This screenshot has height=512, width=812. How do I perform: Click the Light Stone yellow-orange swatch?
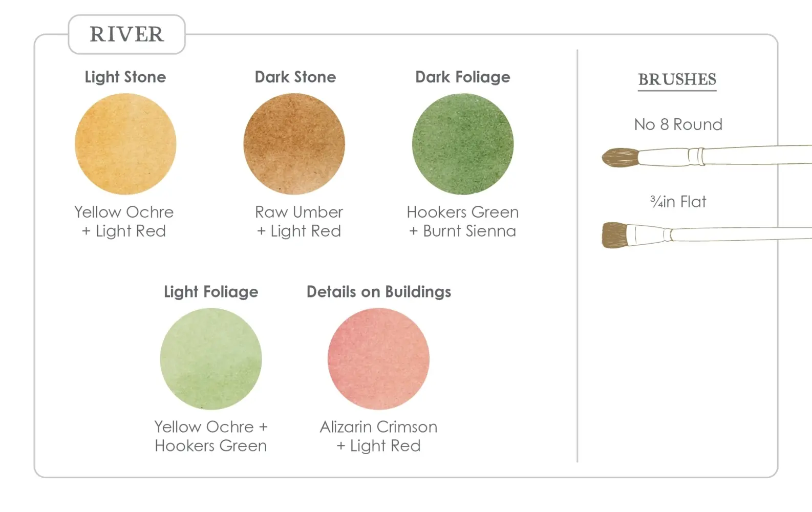point(125,144)
